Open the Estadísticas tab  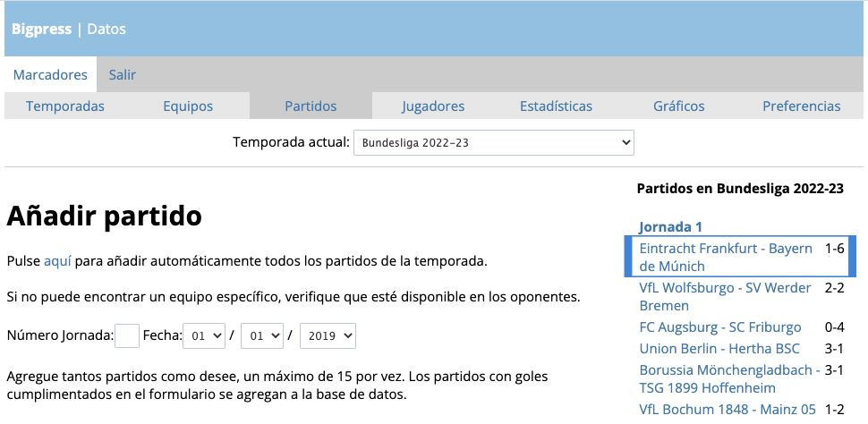(556, 106)
